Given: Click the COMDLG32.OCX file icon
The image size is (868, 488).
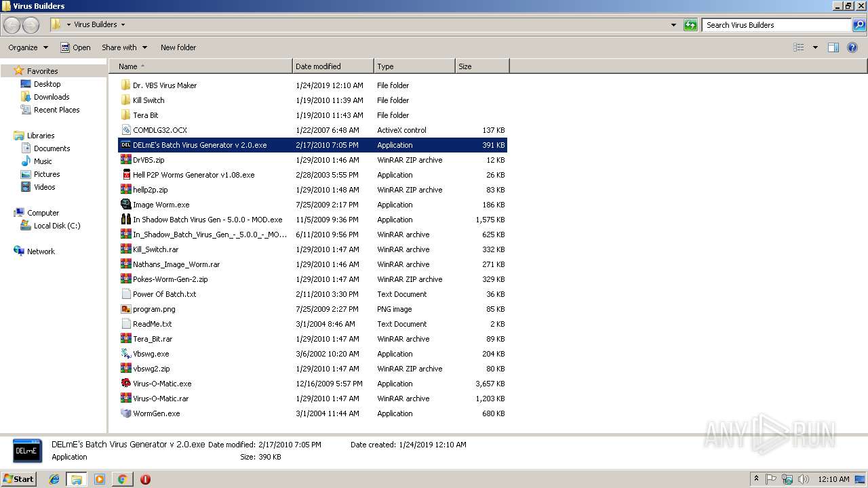Looking at the screenshot, I should [125, 130].
